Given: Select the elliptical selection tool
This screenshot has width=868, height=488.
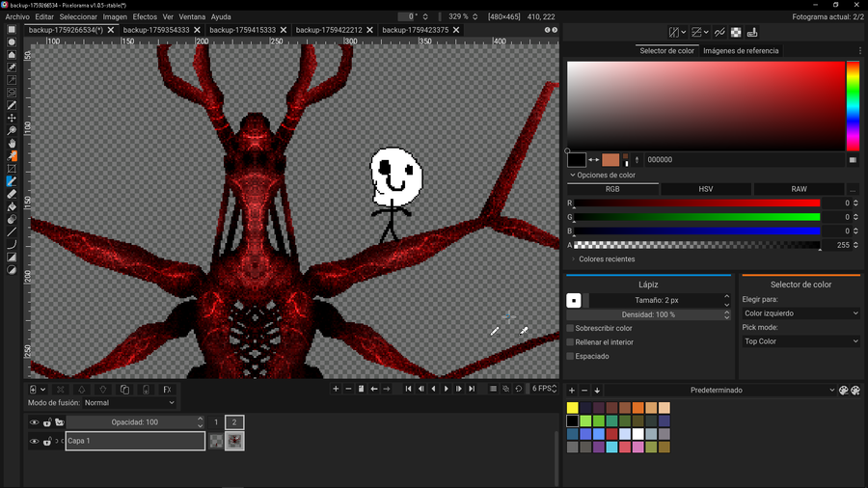Looking at the screenshot, I should point(12,42).
